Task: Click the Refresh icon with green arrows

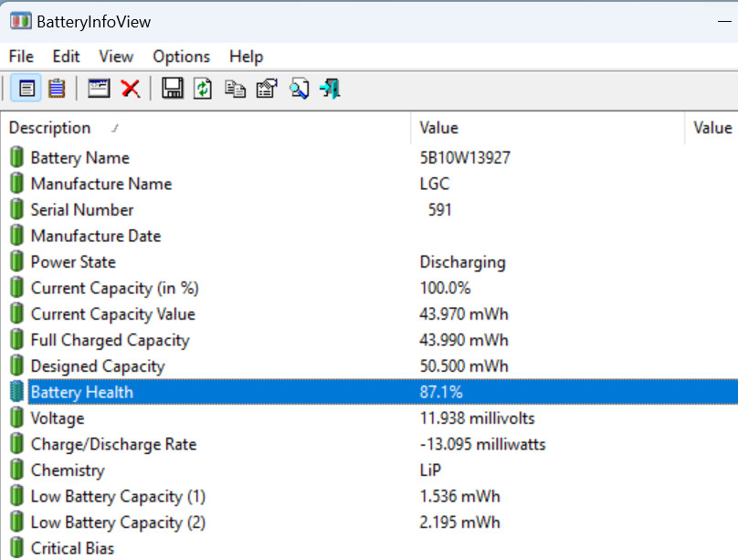Action: click(x=203, y=89)
